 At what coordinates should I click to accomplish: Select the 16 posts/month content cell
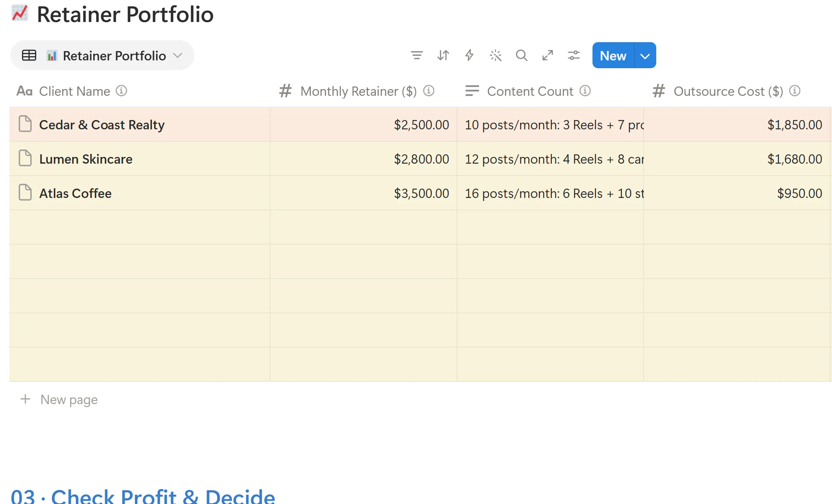coord(550,193)
